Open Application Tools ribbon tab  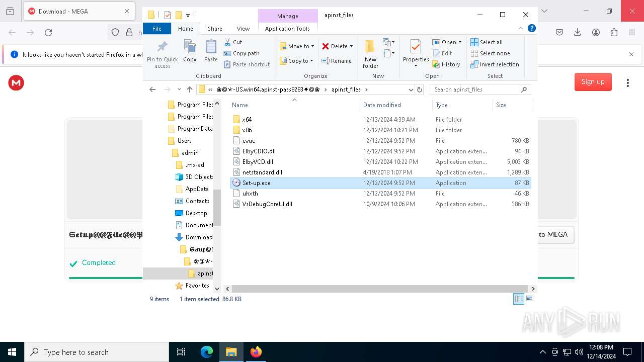click(x=287, y=29)
